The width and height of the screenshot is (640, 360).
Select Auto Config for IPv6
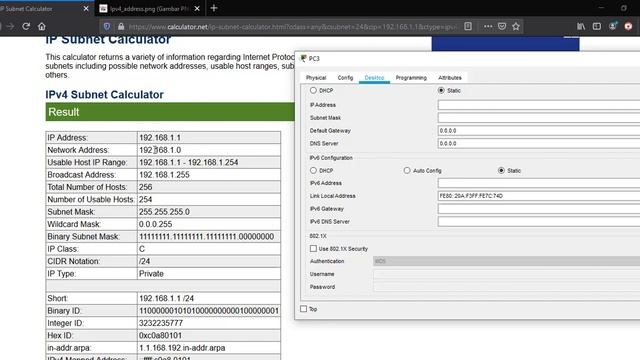click(407, 170)
